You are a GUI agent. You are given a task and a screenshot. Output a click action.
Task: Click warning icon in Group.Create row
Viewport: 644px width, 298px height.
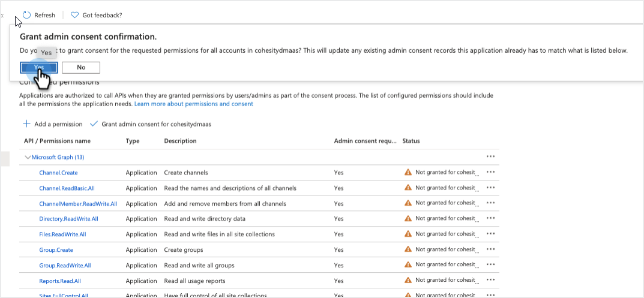[408, 249]
